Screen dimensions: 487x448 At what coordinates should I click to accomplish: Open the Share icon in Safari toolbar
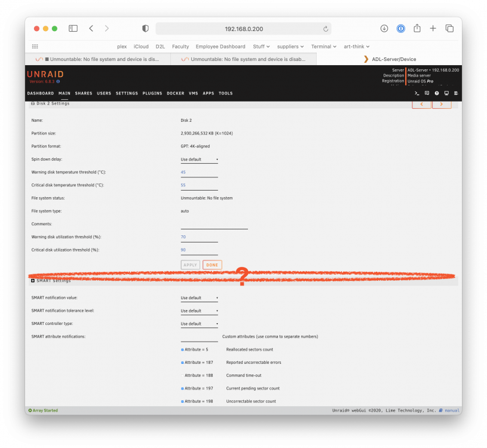point(417,28)
